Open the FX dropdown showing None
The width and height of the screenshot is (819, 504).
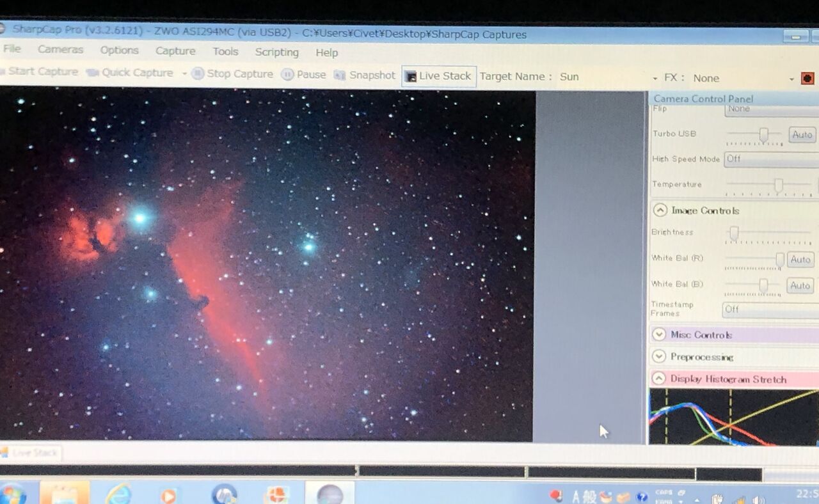[x=743, y=78]
